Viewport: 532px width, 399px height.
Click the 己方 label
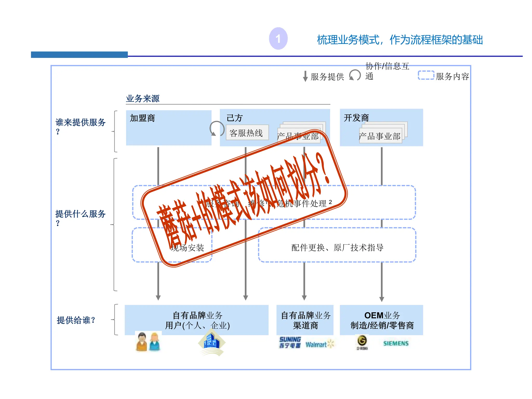pyautogui.click(x=235, y=118)
